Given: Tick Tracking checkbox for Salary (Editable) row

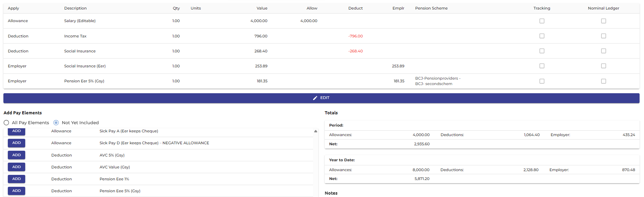Looking at the screenshot, I should click(542, 21).
